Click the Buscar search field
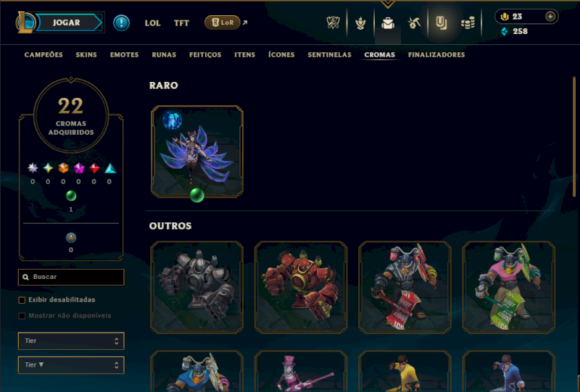Screen dimensions: 580x392 pos(71,277)
